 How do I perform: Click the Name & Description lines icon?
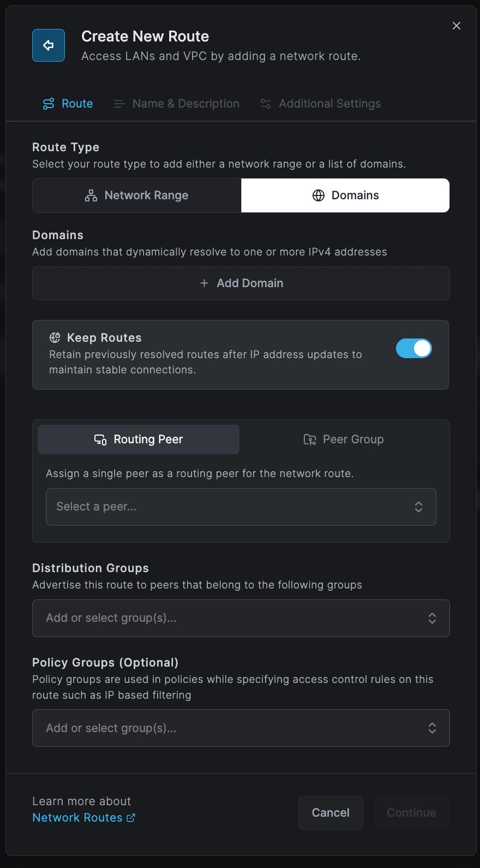coord(119,104)
